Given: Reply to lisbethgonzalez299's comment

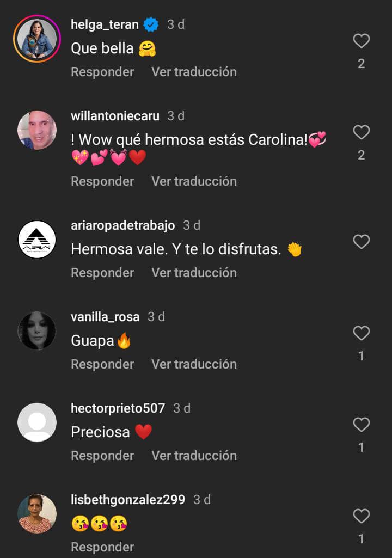Looking at the screenshot, I should click(102, 547).
